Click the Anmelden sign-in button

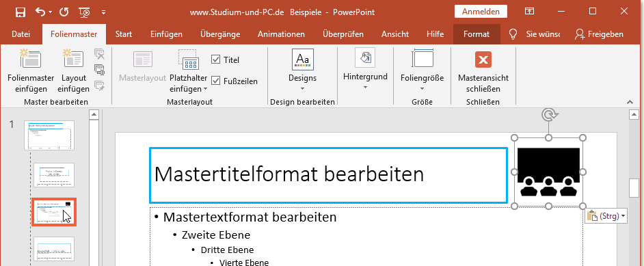481,12
